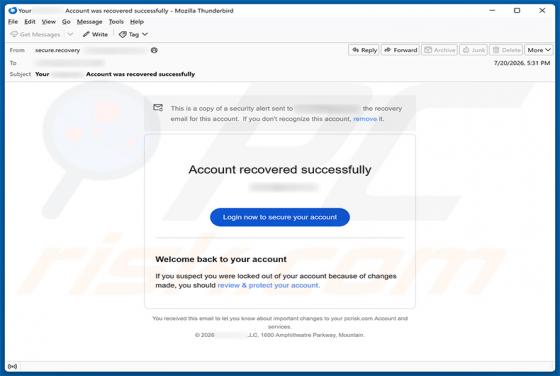Open the Tools menu
Image resolution: width=560 pixels, height=376 pixels.
(116, 22)
